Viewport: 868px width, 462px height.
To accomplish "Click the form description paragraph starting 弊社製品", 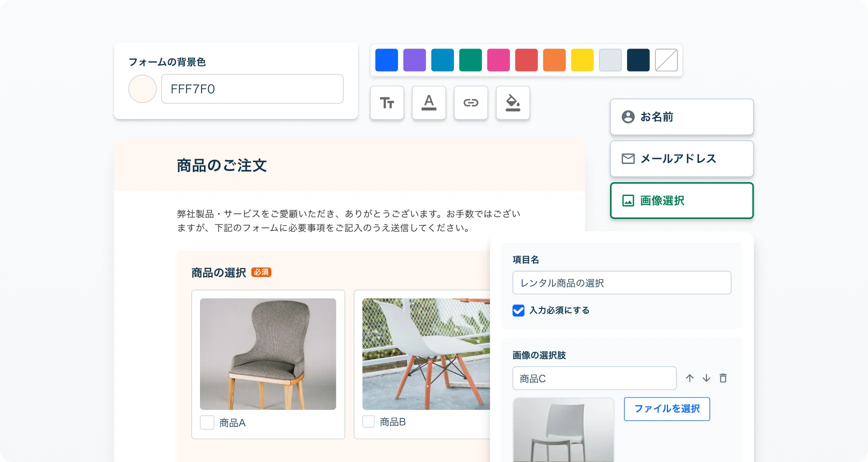I will (348, 221).
